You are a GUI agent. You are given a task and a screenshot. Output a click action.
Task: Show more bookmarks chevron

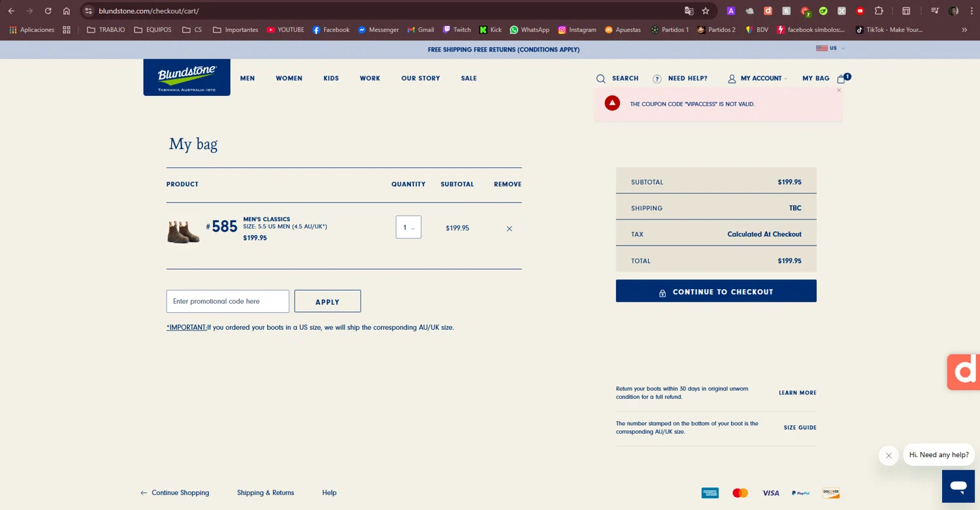(964, 29)
